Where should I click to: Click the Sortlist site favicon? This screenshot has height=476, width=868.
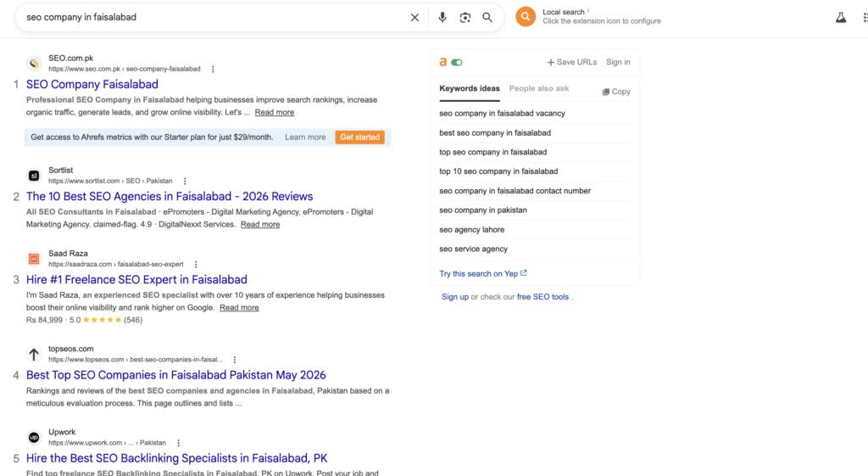(x=34, y=176)
